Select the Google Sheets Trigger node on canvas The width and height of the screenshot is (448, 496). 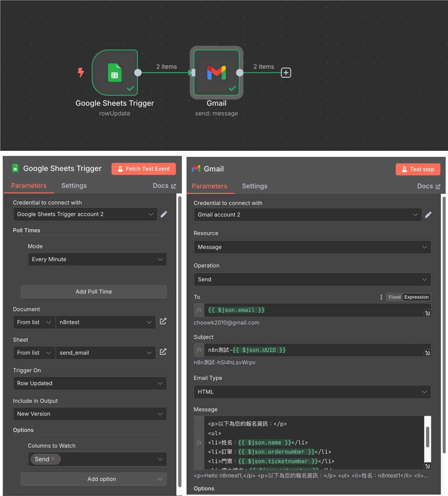coord(115,73)
